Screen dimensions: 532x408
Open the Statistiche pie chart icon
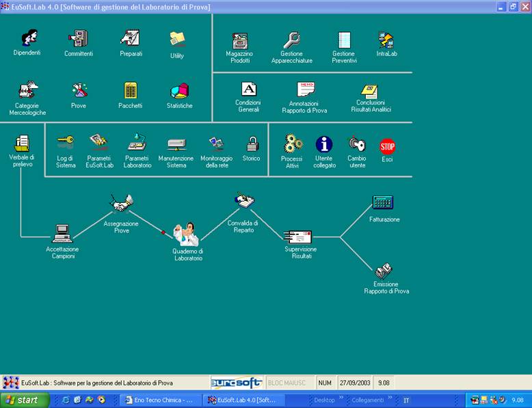click(x=179, y=91)
